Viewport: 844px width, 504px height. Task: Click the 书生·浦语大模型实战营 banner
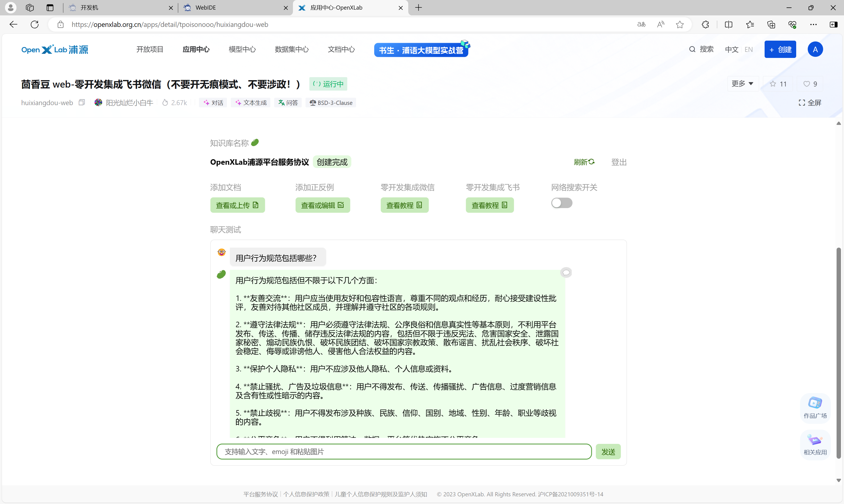pos(422,50)
